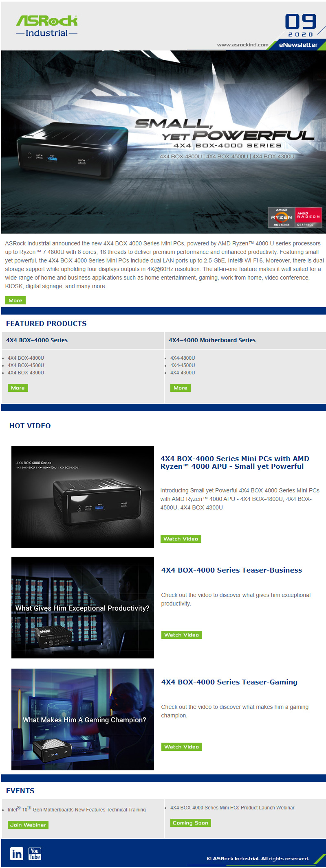
Task: Select Product Launch Webinar event text
Action: coord(232,807)
